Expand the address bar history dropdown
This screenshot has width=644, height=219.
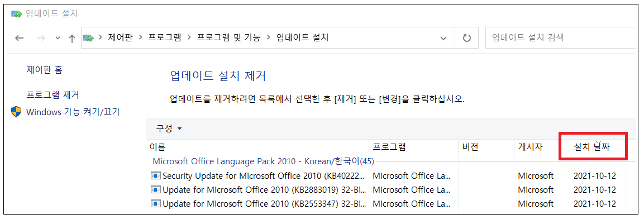coord(443,38)
